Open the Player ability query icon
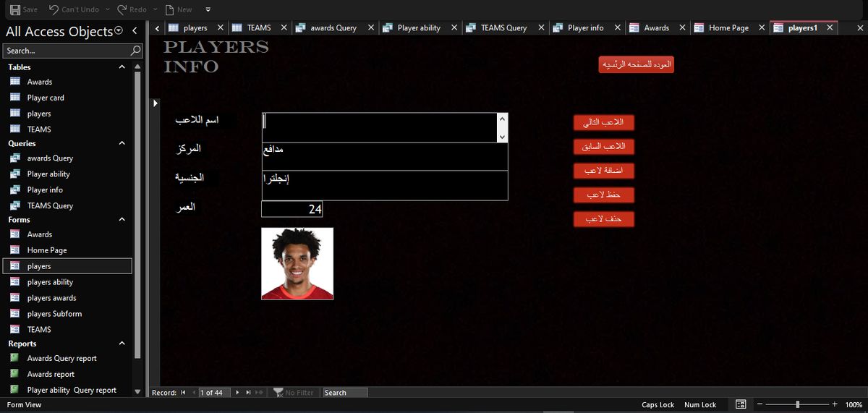This screenshot has height=413, width=868. [x=15, y=174]
